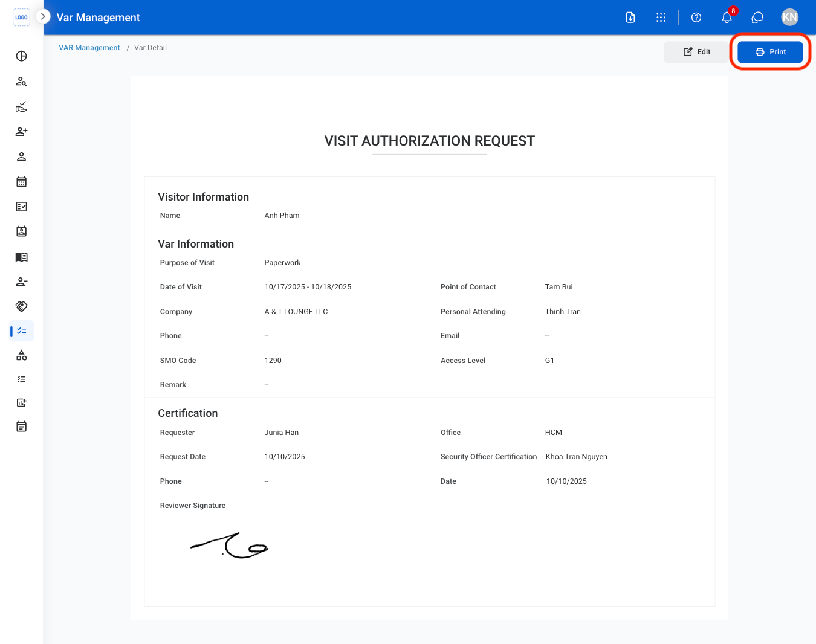Open the chat bubbles icon
The image size is (816, 644).
pos(757,18)
